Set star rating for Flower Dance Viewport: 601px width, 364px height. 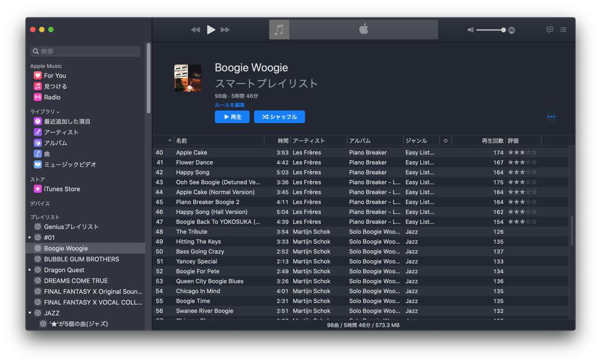(x=522, y=162)
